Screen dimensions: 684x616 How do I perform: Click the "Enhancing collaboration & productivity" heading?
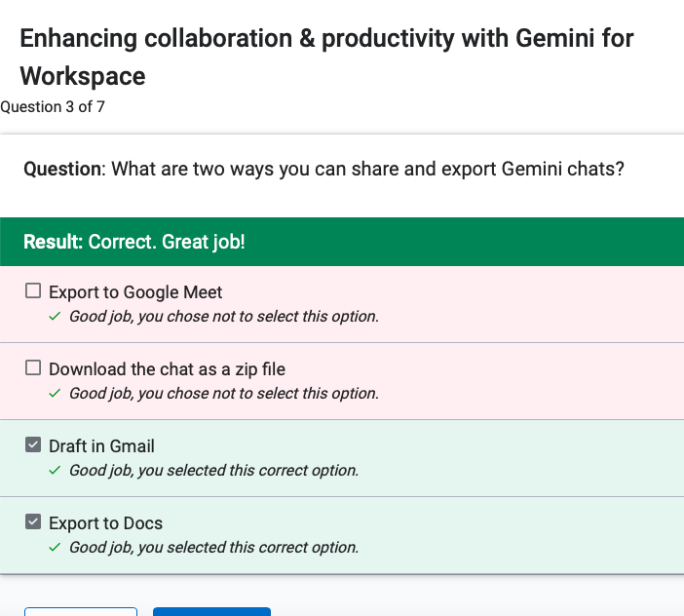(x=326, y=58)
